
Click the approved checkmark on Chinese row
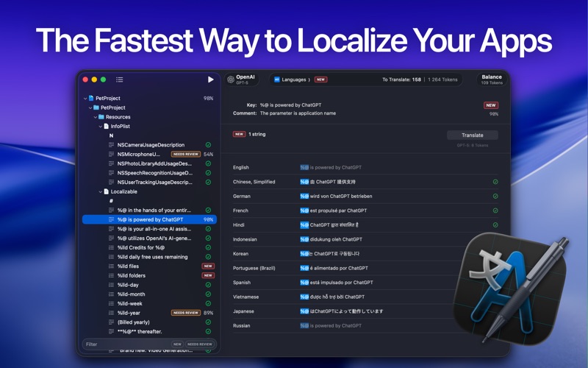click(495, 182)
